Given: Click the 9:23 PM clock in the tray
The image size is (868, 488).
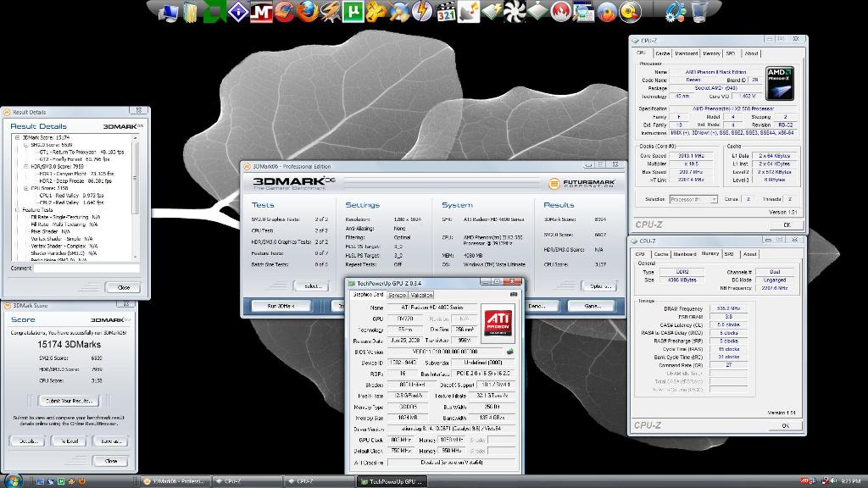Looking at the screenshot, I should click(851, 481).
